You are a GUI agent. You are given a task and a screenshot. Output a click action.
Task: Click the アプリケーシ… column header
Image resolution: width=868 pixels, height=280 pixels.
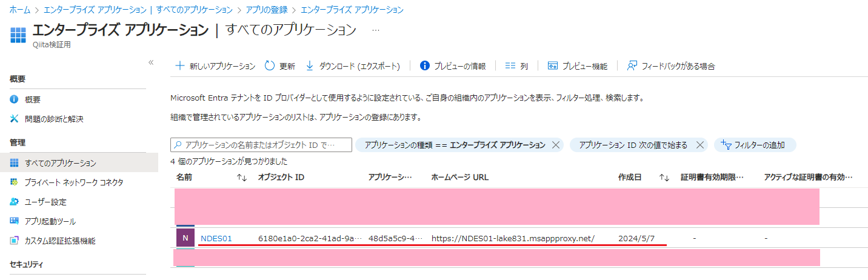(x=390, y=177)
